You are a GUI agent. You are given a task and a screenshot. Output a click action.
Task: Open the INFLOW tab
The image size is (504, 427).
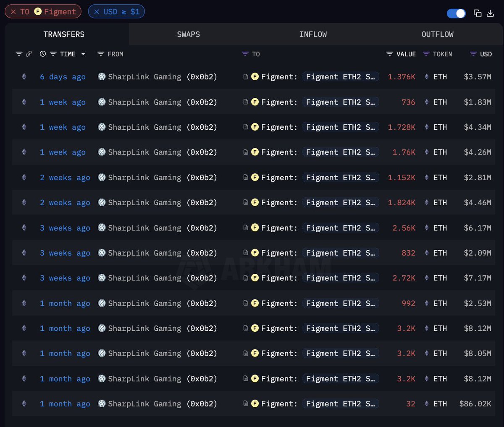tap(313, 34)
